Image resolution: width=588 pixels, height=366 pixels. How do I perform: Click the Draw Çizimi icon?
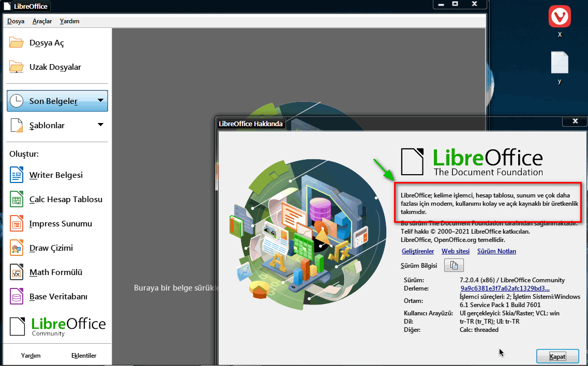point(17,248)
